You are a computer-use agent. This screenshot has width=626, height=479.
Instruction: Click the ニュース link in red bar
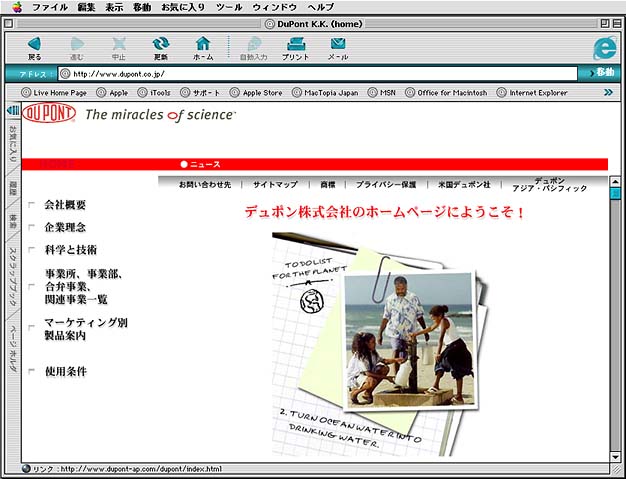point(200,164)
